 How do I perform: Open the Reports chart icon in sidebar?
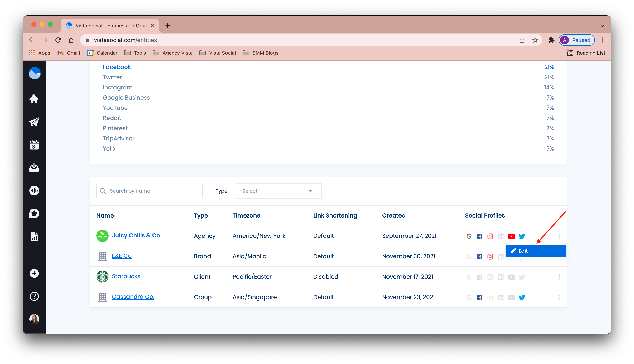coord(34,236)
